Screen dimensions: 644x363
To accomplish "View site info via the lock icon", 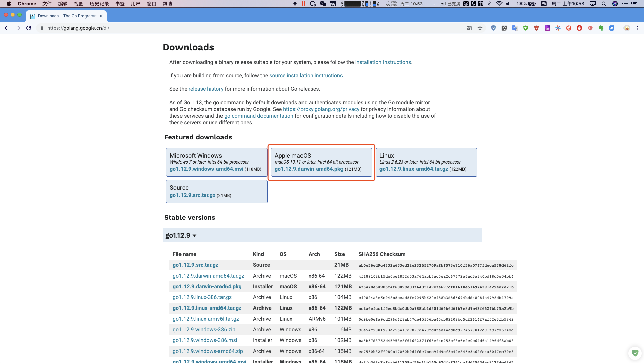I will [42, 28].
